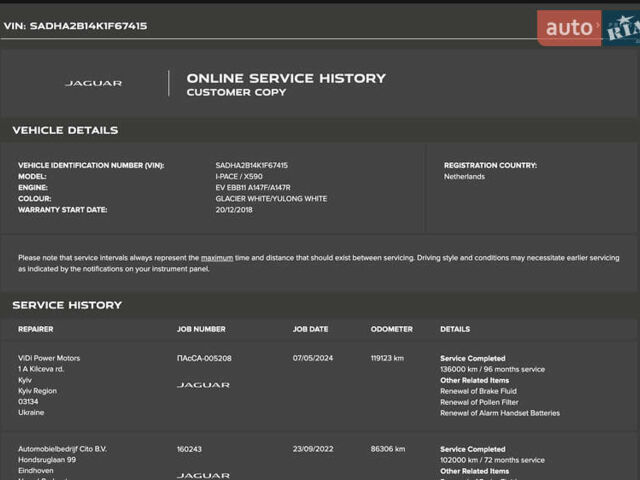Click the Job Number column header

[x=201, y=329]
